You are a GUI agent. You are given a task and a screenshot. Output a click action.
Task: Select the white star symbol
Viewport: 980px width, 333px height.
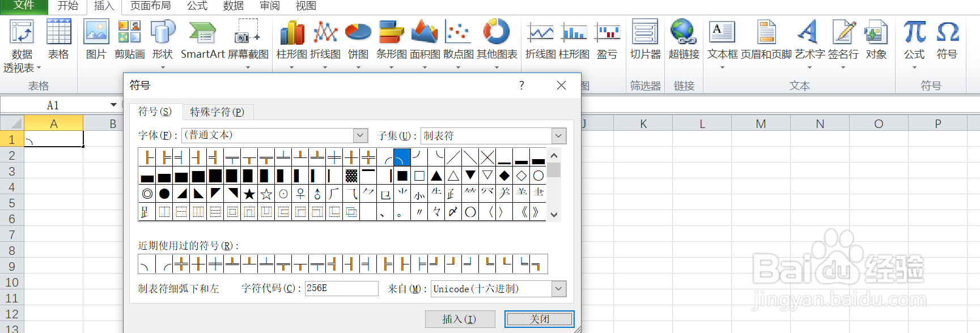pos(266,194)
